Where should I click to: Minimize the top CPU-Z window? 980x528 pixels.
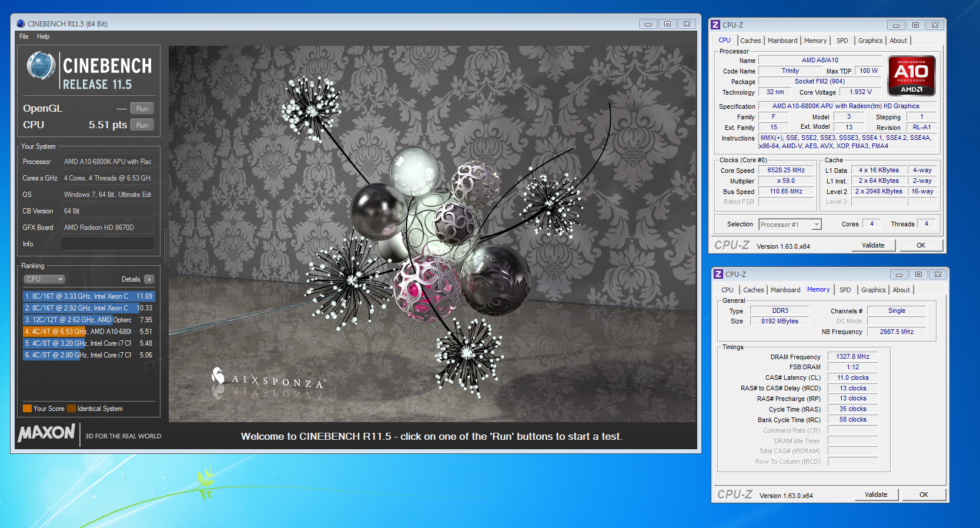click(896, 25)
